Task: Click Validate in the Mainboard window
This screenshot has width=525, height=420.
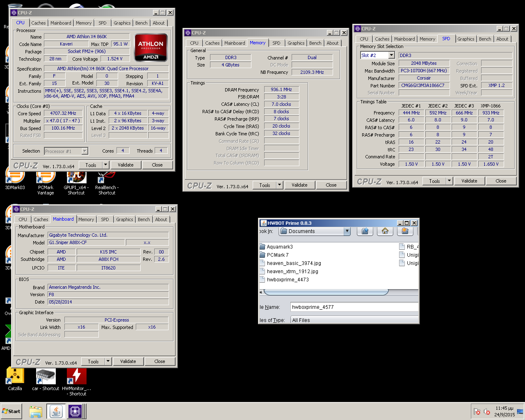Action: coord(128,361)
